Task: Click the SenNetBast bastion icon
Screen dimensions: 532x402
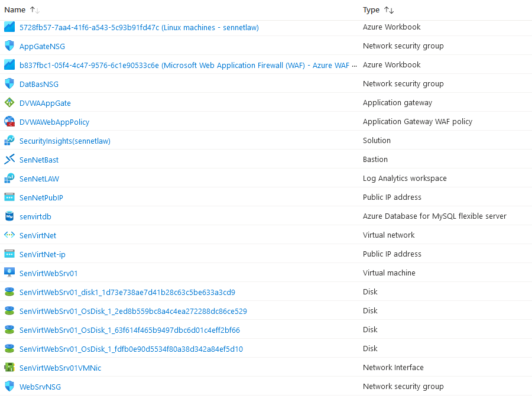Action: tap(9, 159)
